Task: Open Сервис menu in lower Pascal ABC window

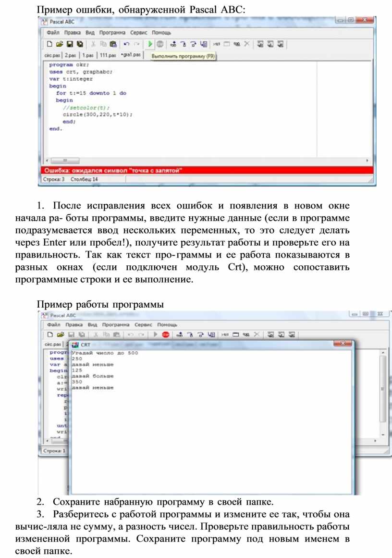Action: [143, 325]
